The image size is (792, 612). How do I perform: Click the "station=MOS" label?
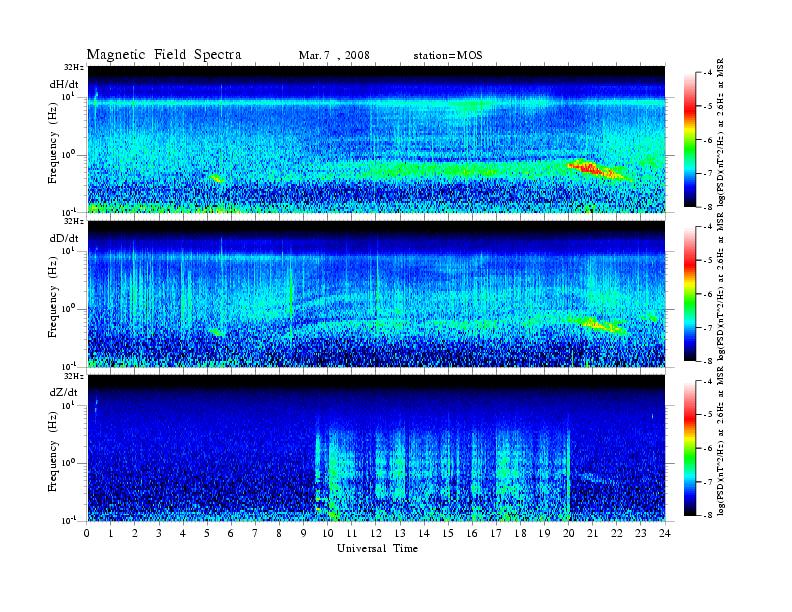pos(448,55)
